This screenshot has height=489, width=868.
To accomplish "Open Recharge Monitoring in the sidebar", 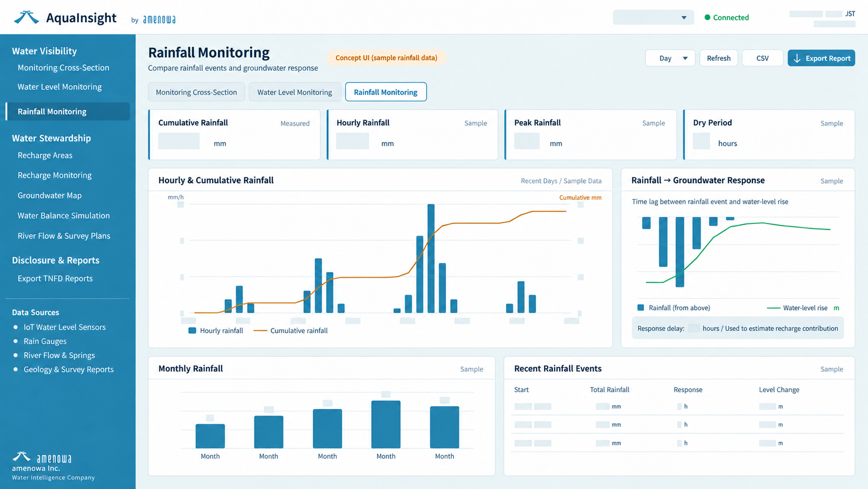I will pos(55,175).
